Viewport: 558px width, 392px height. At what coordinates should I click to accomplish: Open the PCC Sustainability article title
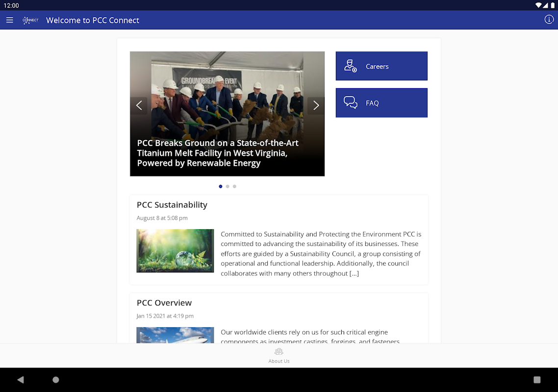(172, 205)
